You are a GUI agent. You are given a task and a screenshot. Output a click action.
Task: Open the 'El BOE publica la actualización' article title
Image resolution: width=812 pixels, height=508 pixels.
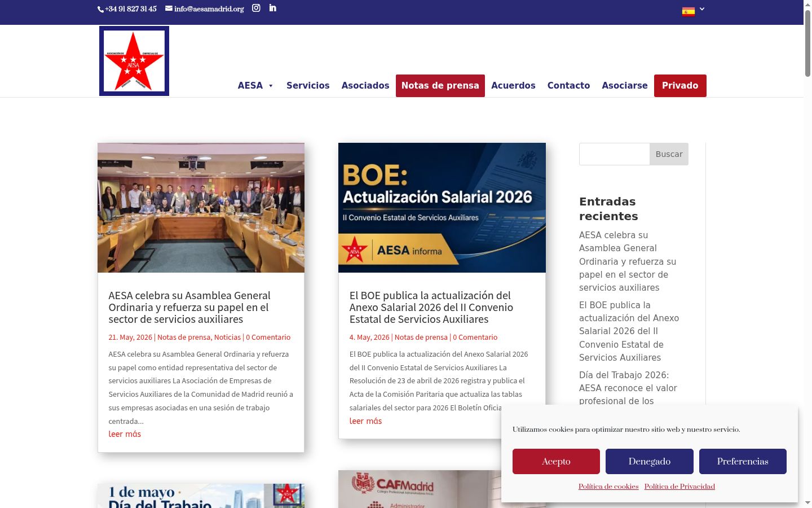431,308
